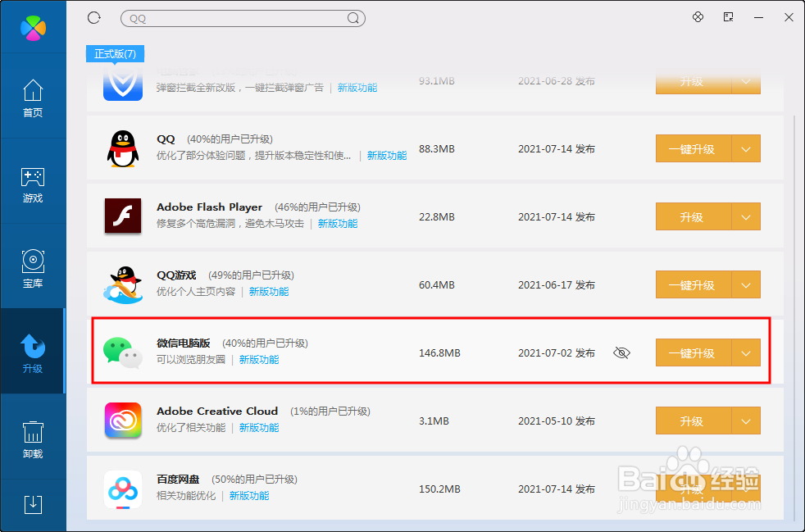This screenshot has width=805, height=532.
Task: Open 新版功能 link for 百度网盘
Action: point(249,496)
